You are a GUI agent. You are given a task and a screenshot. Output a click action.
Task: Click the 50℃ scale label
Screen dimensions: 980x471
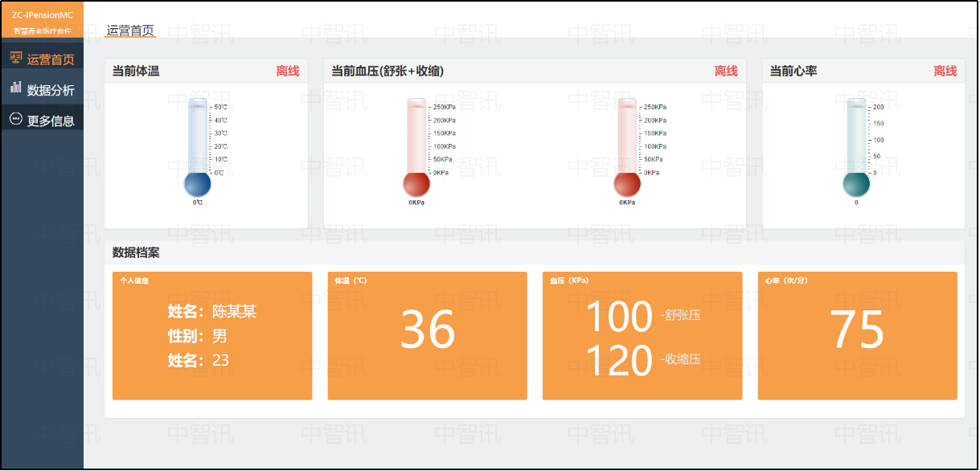coord(220,107)
